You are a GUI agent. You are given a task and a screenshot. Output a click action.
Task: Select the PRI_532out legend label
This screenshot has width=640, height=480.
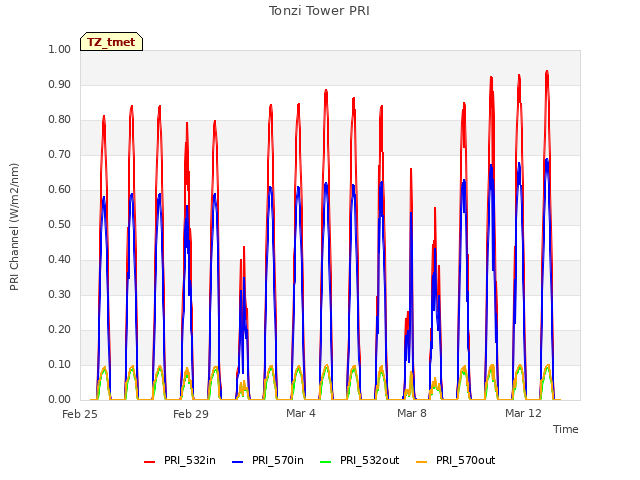click(x=370, y=460)
